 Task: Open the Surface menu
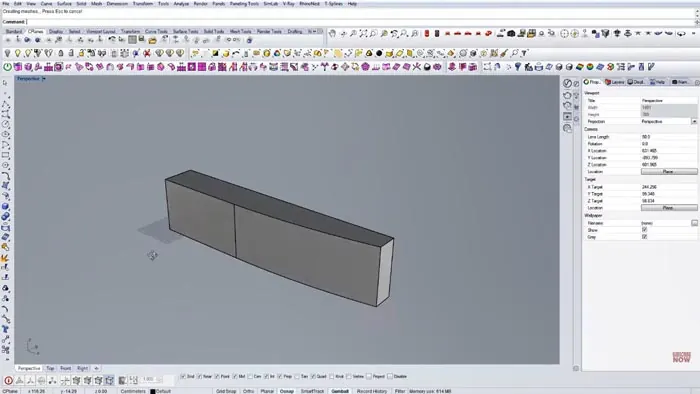pyautogui.click(x=64, y=4)
